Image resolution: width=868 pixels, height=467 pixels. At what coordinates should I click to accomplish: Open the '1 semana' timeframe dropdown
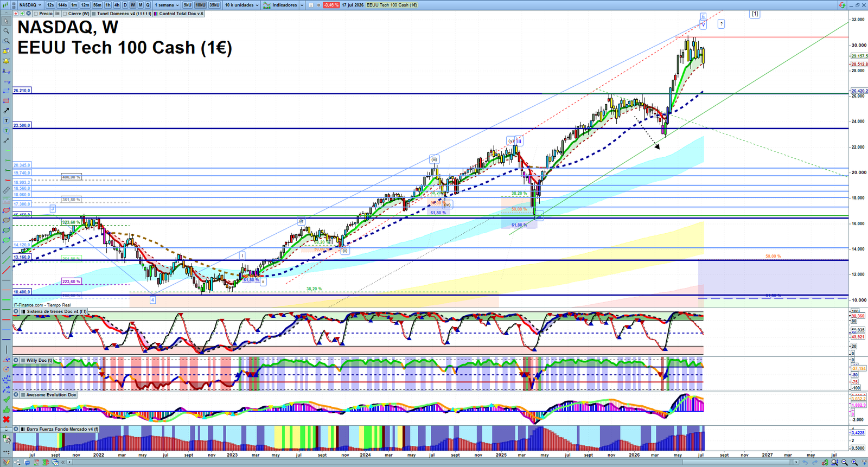point(167,5)
